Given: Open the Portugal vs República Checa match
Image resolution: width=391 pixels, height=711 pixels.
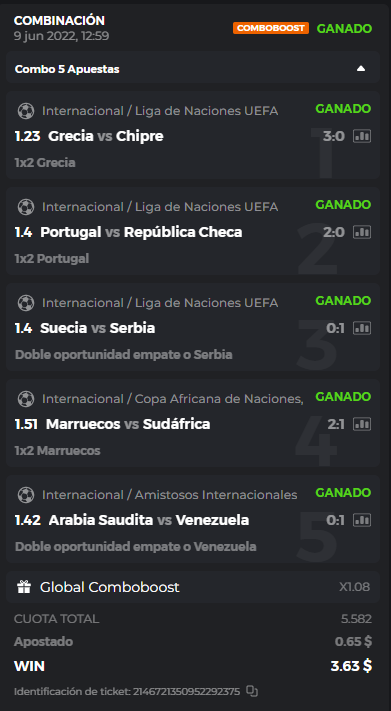Looking at the screenshot, I should pos(141,232).
